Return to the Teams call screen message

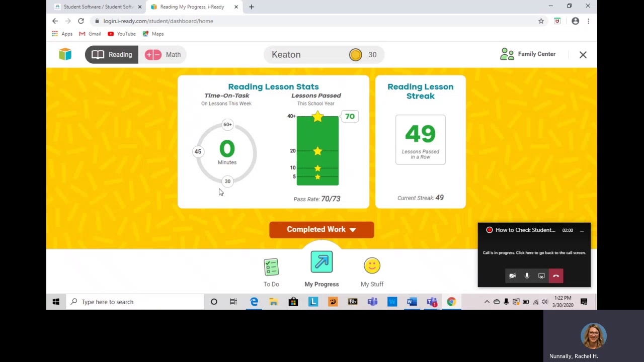534,253
